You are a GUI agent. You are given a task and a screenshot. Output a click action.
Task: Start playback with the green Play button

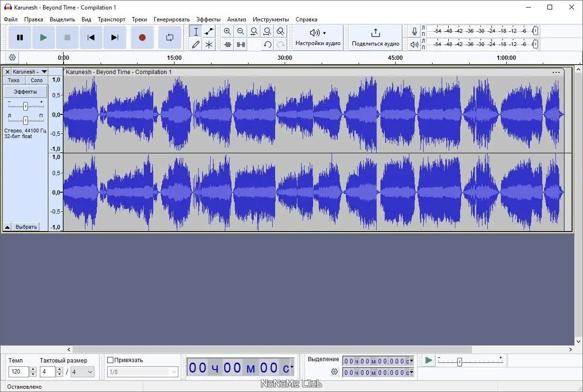44,37
